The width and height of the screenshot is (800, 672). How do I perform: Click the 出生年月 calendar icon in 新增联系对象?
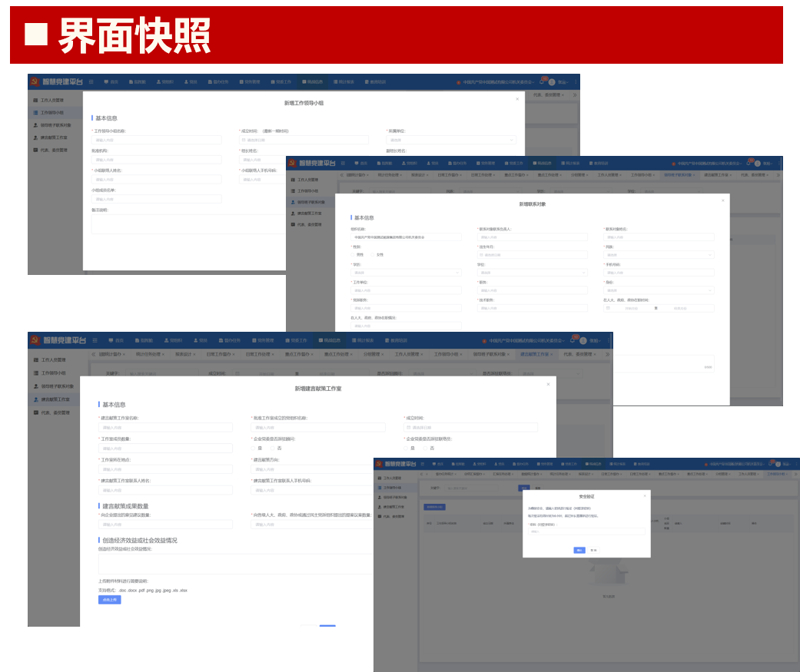pos(481,255)
